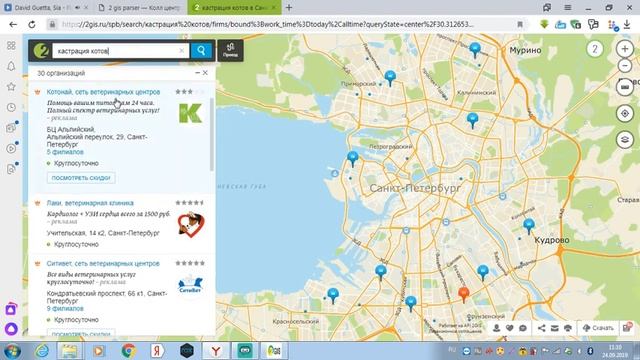Screen dimensions: 640x360
Task: Open browser hamburger menu
Action: point(568,8)
